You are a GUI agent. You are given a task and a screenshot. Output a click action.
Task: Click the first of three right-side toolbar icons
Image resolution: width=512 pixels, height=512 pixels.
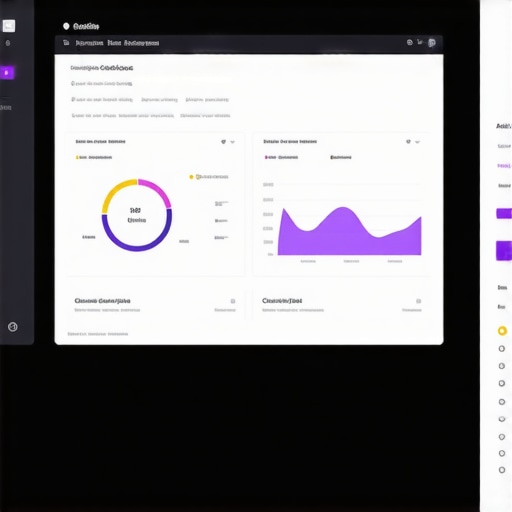410,42
